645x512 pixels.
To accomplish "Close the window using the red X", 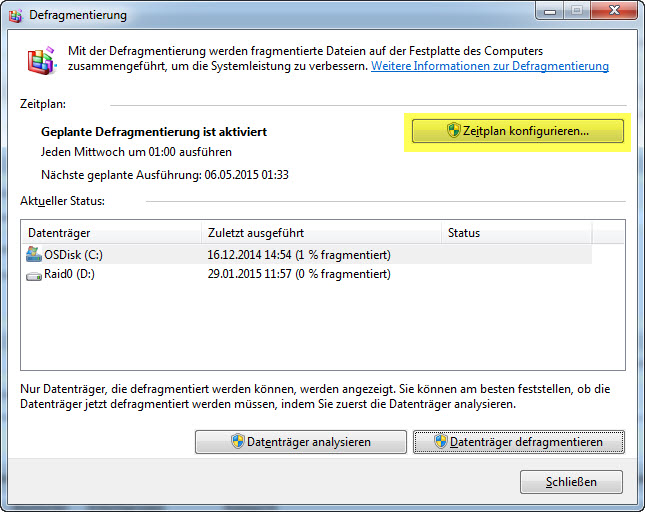I will point(613,11).
